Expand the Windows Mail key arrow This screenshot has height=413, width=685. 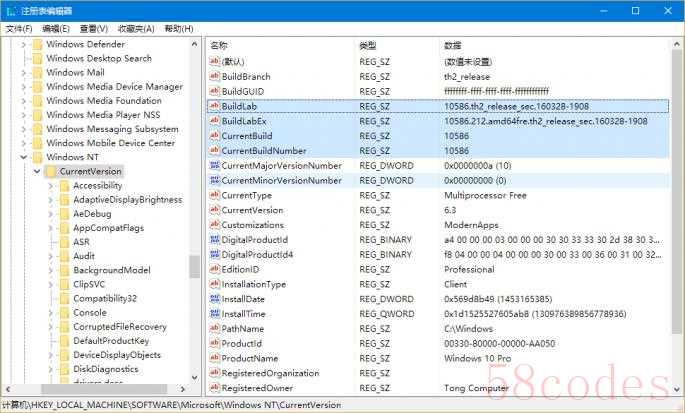pos(24,73)
